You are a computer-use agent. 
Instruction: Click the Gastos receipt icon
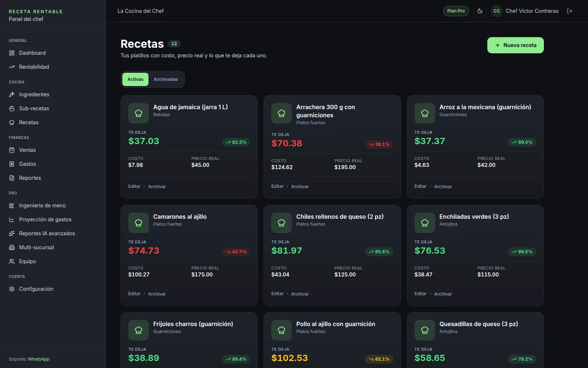point(12,164)
